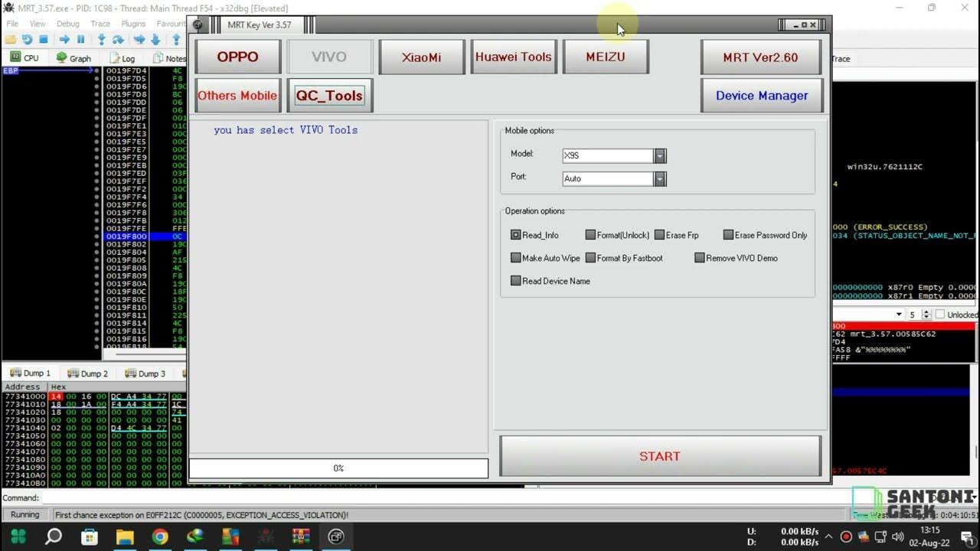Click the Run till return icon
980x551 pixels.
[x=176, y=39]
